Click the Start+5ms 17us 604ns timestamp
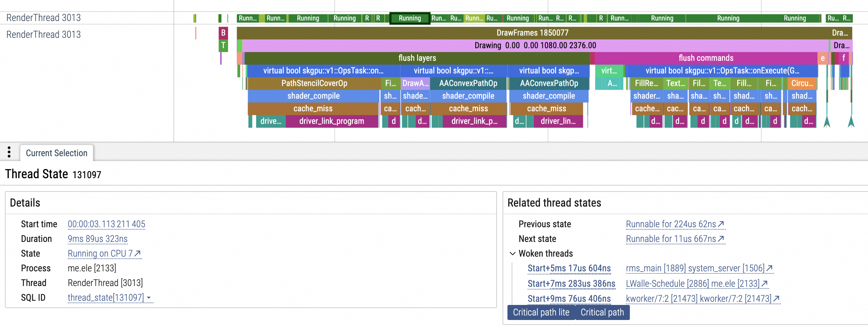 click(x=569, y=268)
